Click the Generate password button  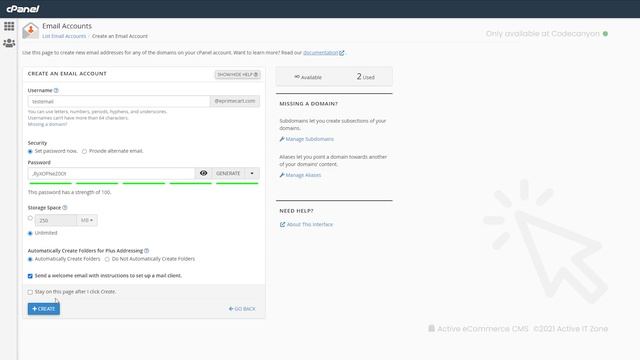[228, 173]
